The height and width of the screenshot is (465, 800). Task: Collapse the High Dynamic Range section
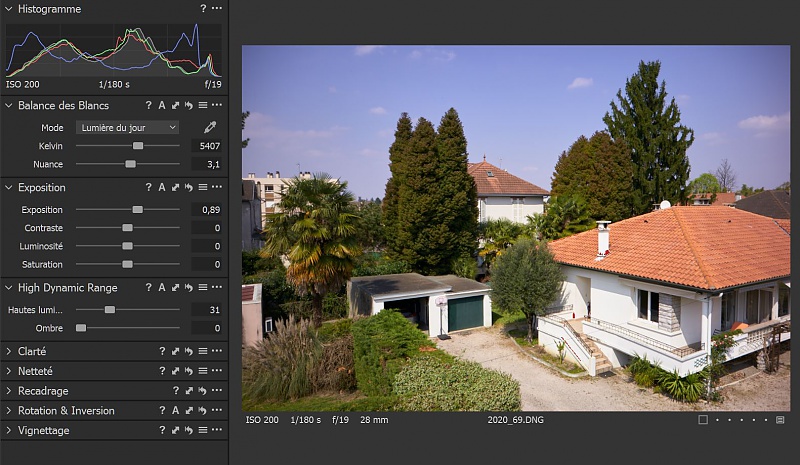click(x=9, y=288)
